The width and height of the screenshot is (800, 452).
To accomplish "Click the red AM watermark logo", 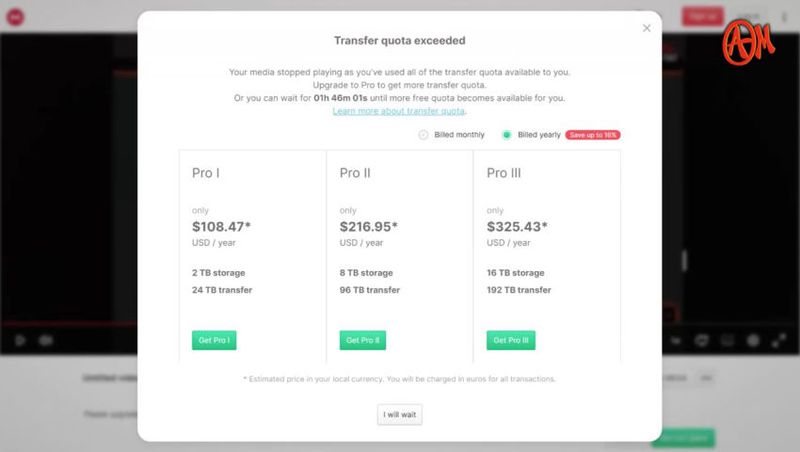I will click(748, 43).
